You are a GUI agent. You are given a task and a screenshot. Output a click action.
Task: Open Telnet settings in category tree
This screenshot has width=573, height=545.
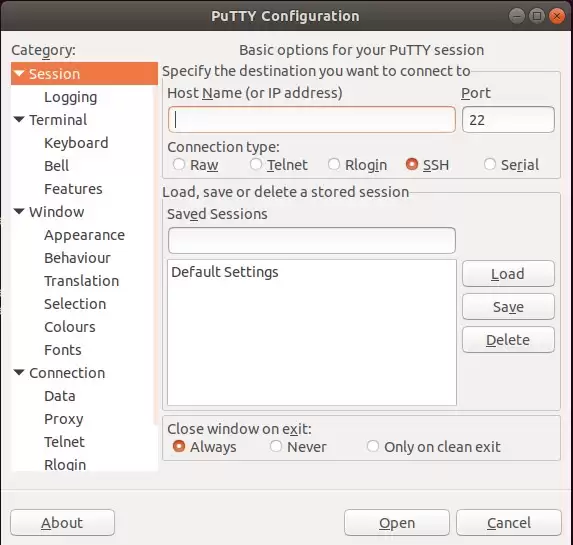point(64,442)
